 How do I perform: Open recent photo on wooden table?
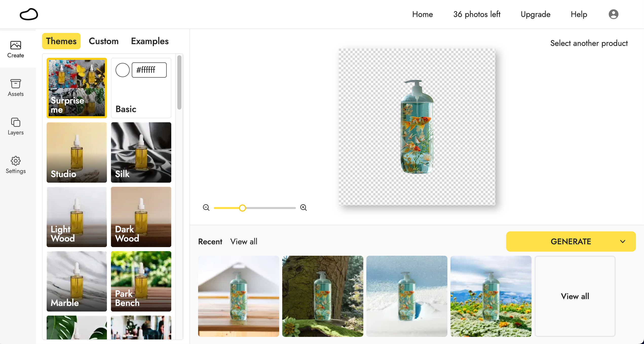coord(239,296)
